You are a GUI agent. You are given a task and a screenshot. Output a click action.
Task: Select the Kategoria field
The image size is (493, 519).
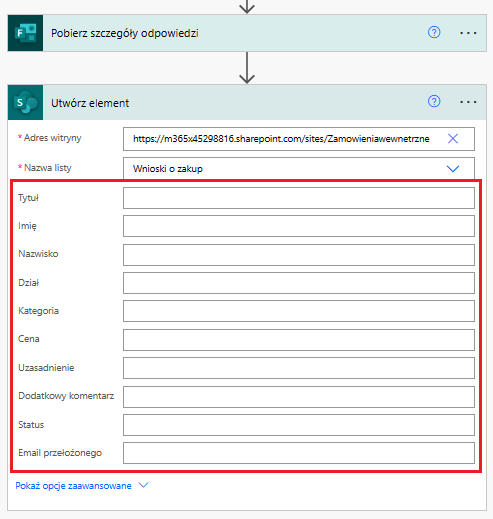(299, 311)
